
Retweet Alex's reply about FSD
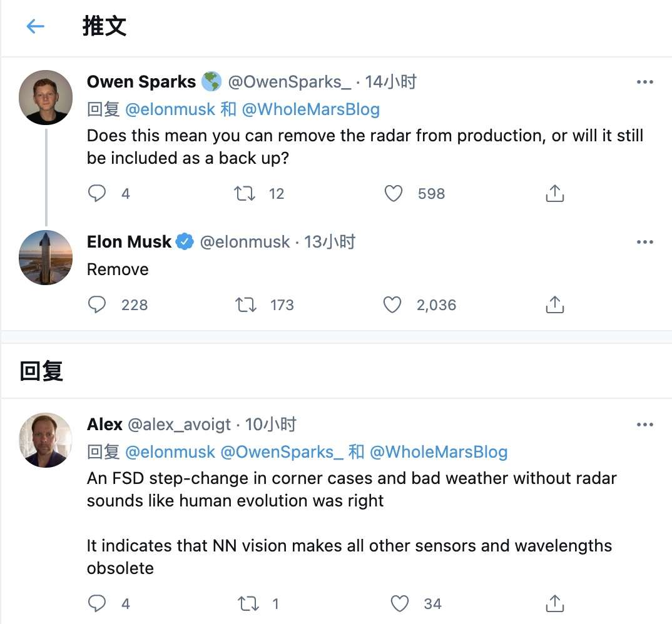point(248,603)
